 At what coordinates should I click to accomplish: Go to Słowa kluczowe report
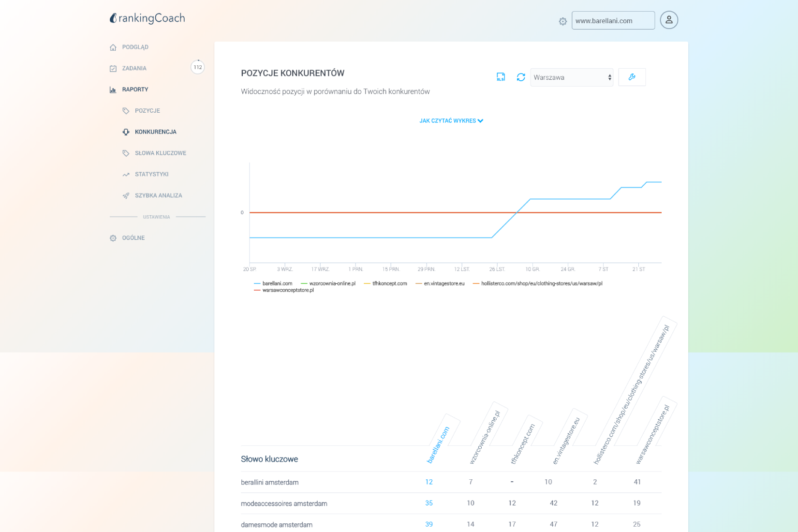coord(160,153)
